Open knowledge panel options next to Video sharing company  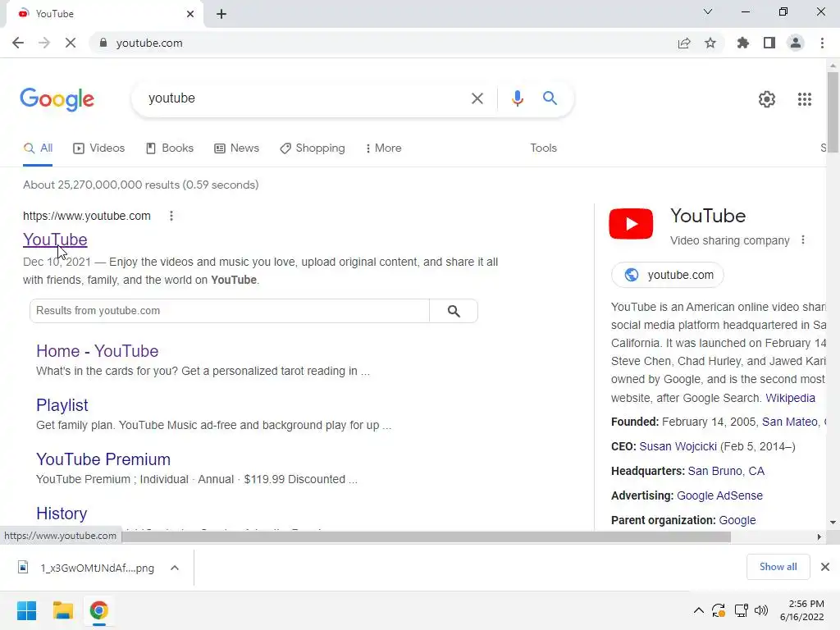(802, 240)
